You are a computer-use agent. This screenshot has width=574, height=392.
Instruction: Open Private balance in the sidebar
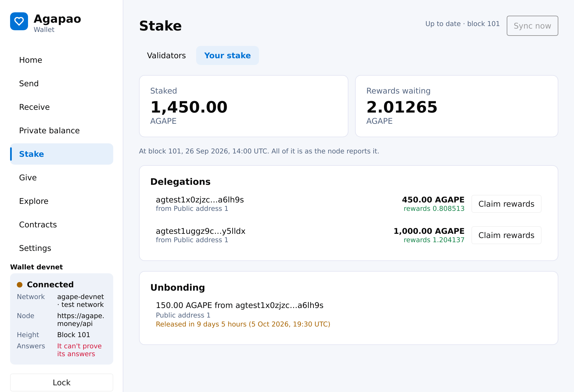[x=62, y=130]
